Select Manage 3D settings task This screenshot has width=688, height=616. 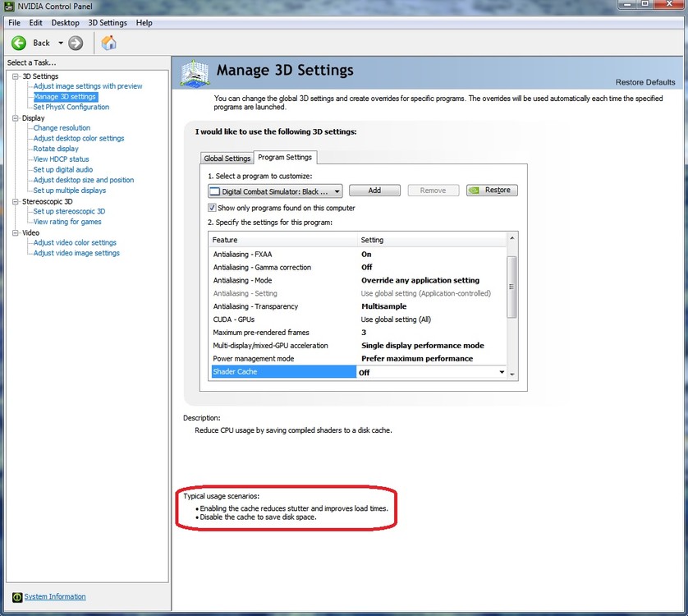coord(65,97)
